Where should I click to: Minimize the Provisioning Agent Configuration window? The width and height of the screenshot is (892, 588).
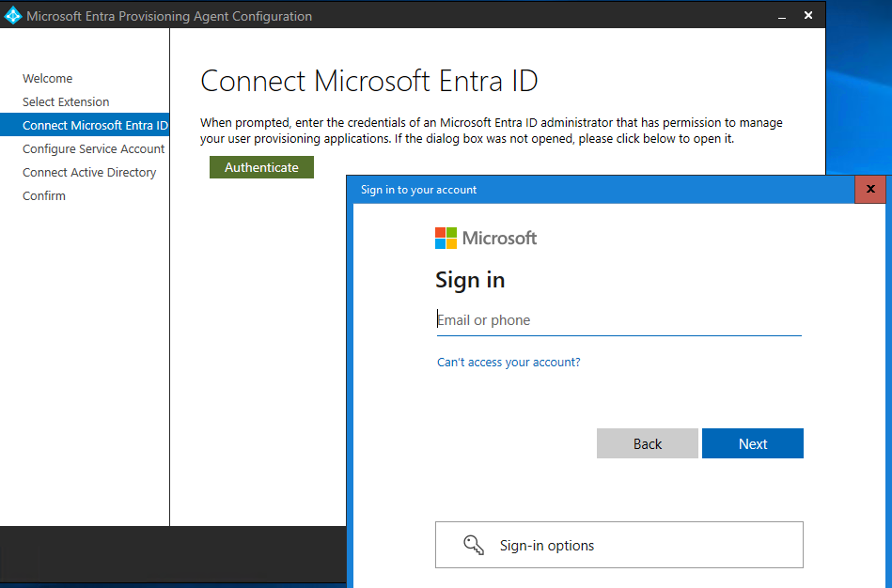[783, 15]
